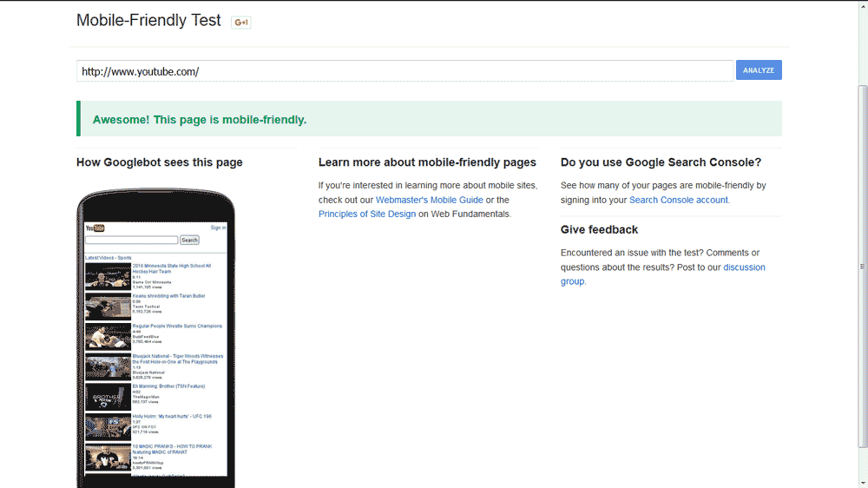Click 'Do you use Google Search Console?' heading
The image size is (868, 488).
pos(661,162)
